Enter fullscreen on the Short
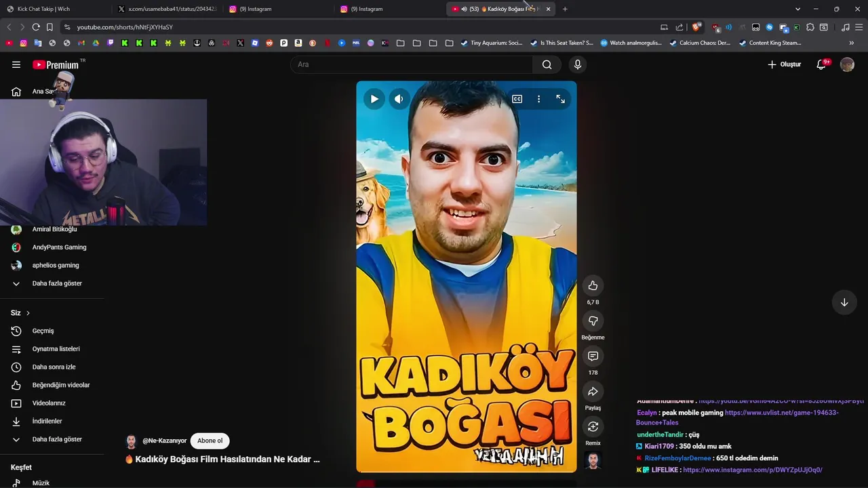The height and width of the screenshot is (488, 868). point(560,99)
